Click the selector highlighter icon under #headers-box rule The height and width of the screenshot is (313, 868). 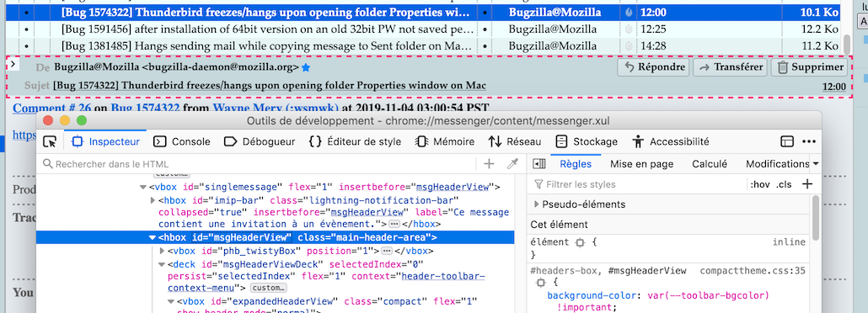541,284
